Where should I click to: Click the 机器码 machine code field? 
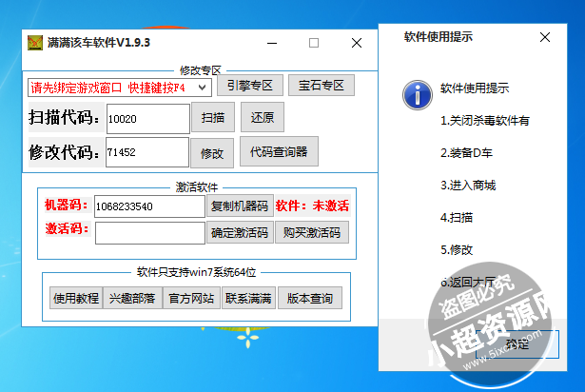coord(149,206)
